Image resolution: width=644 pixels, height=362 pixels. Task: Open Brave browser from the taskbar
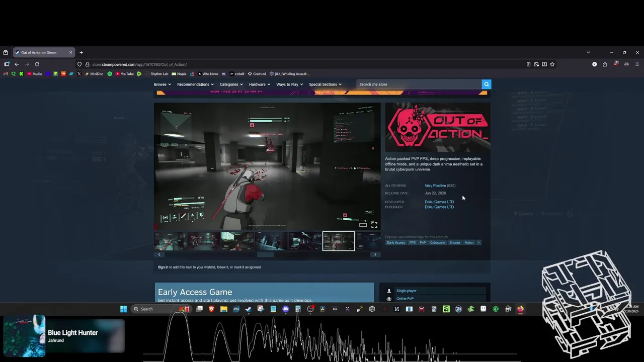[211, 309]
